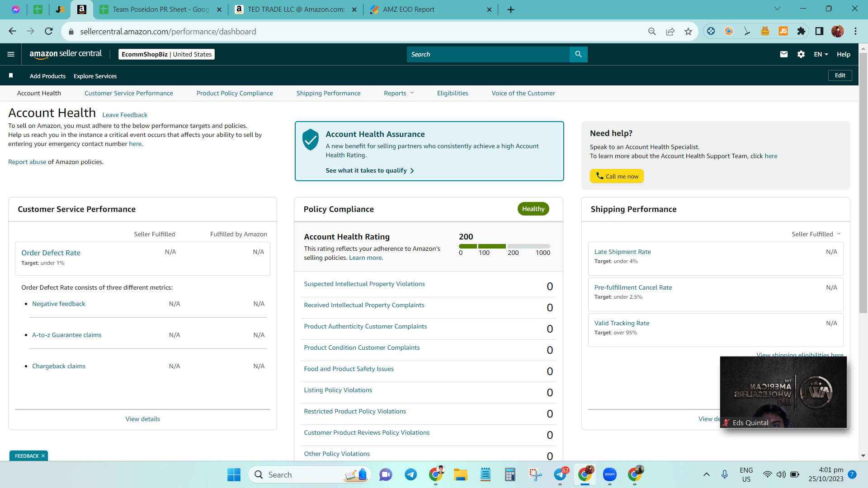The width and height of the screenshot is (868, 488).
Task: Bookmark this page with the star icon
Action: (688, 31)
